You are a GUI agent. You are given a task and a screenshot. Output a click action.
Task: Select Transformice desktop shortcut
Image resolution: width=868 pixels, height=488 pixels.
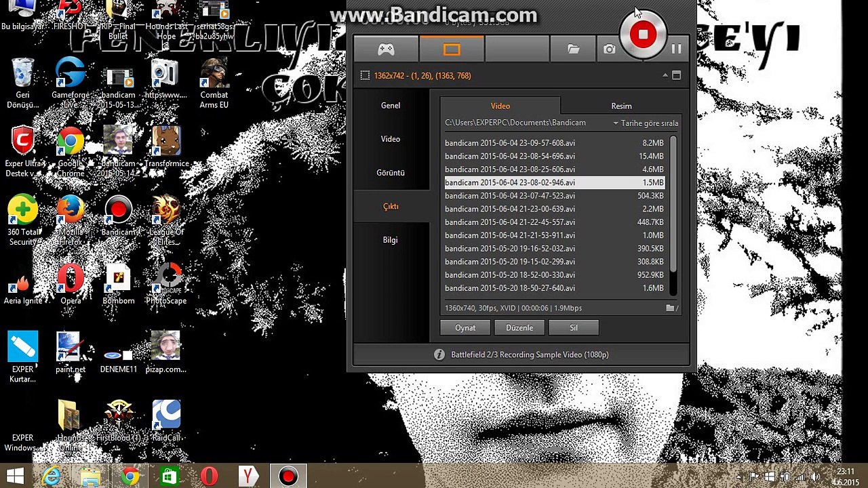pos(166,148)
